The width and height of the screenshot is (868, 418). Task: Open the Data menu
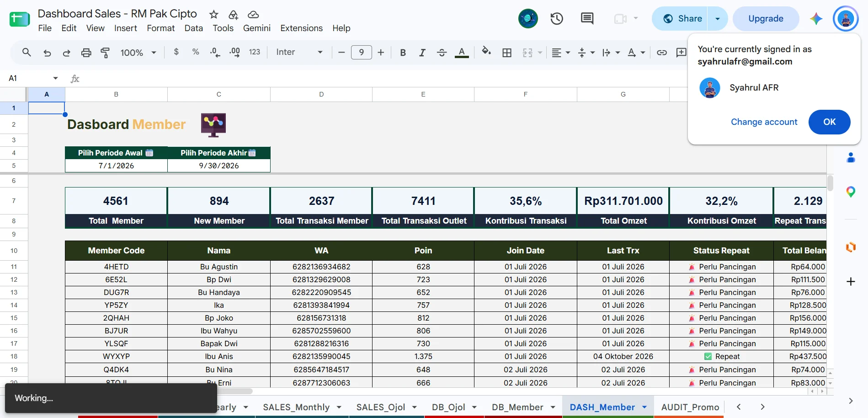(x=194, y=28)
